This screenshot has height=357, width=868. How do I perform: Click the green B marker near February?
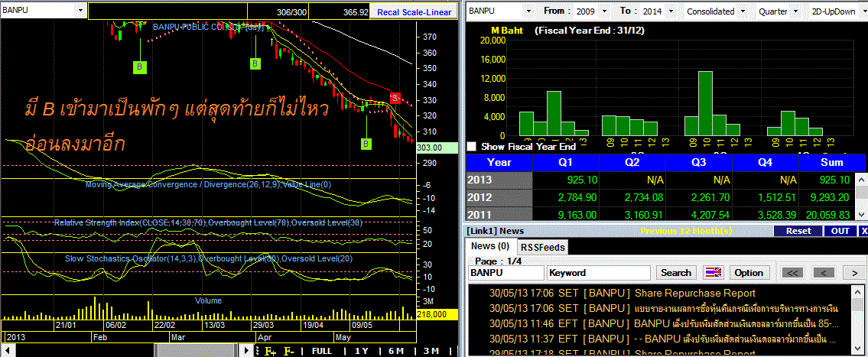[x=140, y=67]
